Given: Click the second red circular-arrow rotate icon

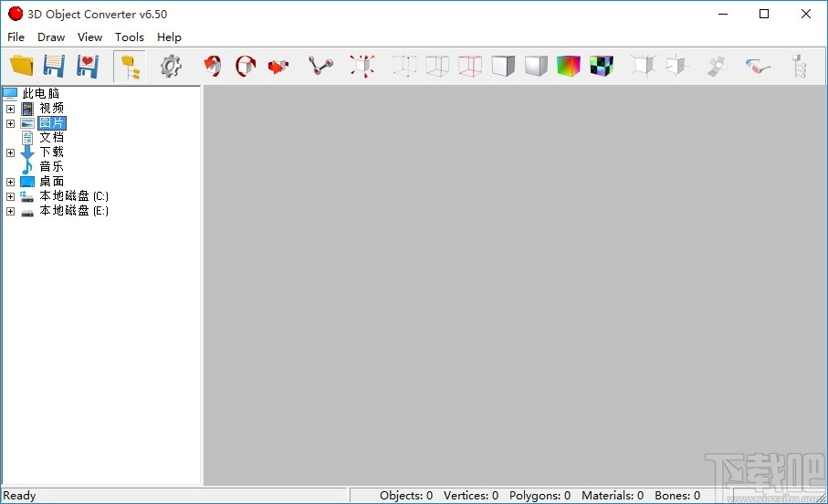Looking at the screenshot, I should coord(246,66).
